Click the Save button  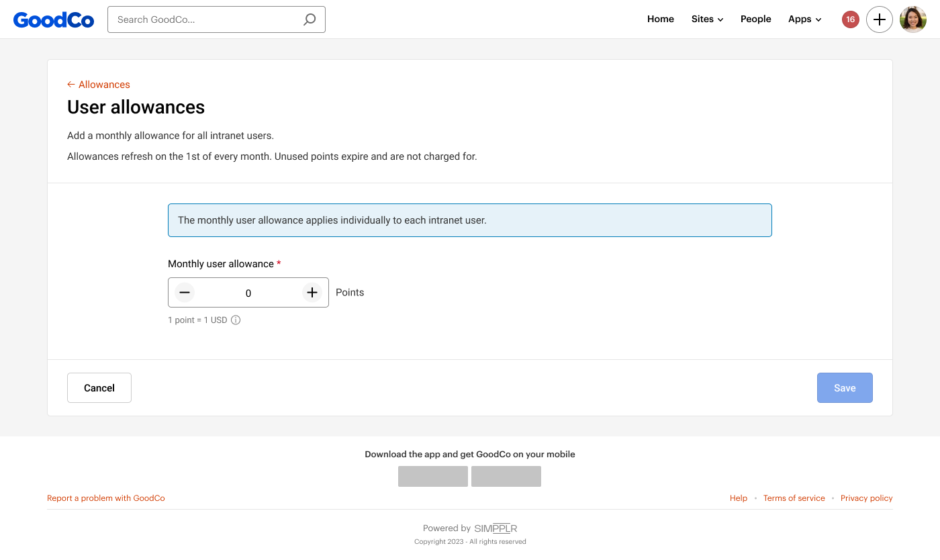click(844, 388)
